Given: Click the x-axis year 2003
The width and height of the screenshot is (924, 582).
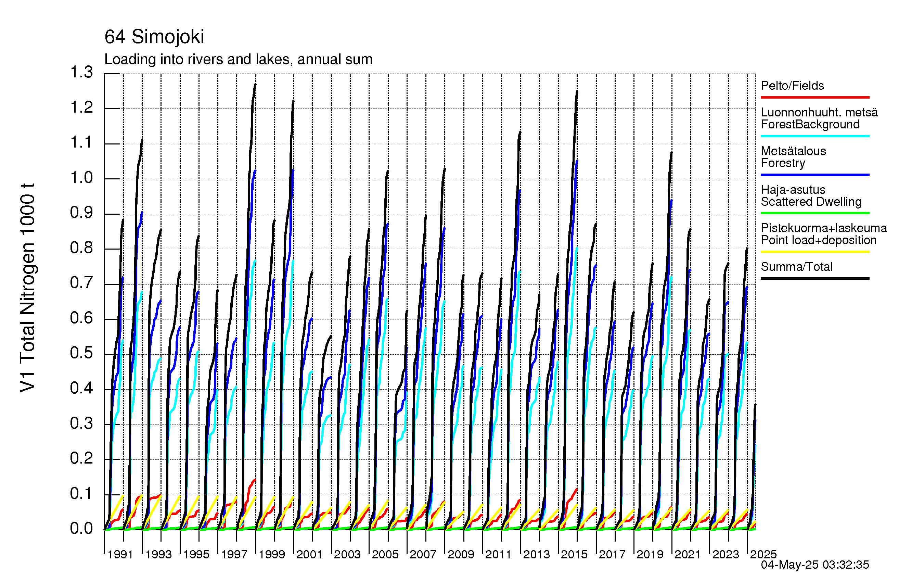Looking at the screenshot, I should tap(347, 554).
